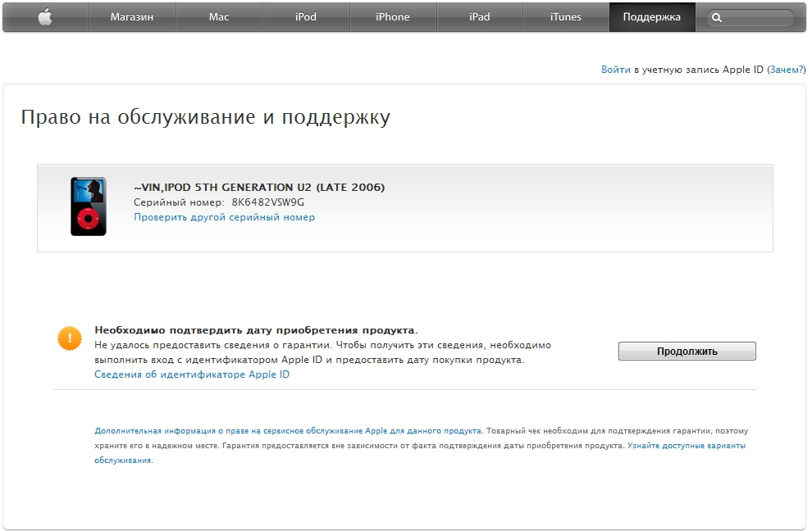812x531 pixels.
Task: Click Необходимо подтвердить дату приобретения продукта text
Action: point(257,330)
